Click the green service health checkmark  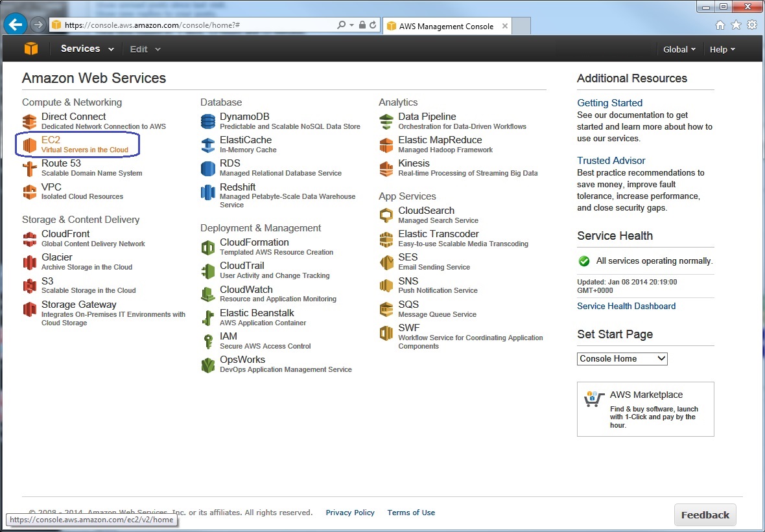(x=584, y=261)
